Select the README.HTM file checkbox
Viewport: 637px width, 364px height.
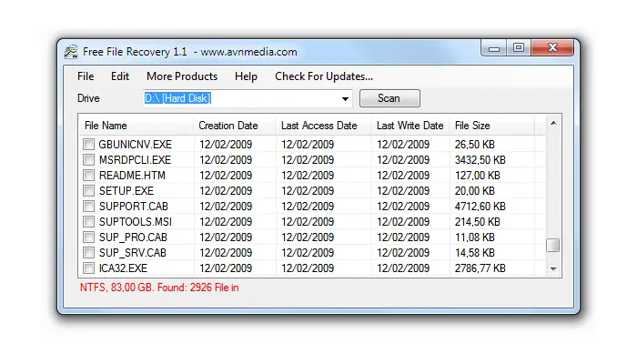point(88,175)
